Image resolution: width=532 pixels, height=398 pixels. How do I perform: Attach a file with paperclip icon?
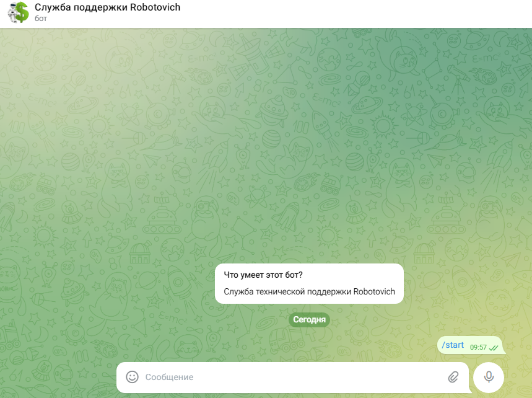pos(453,377)
